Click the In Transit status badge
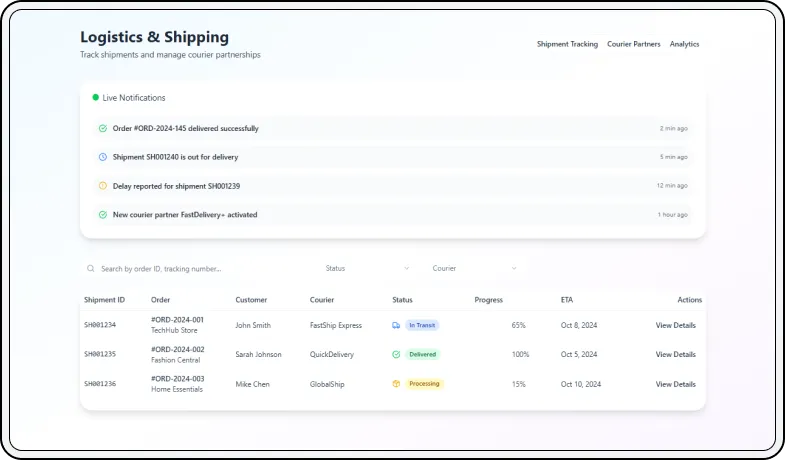This screenshot has width=785, height=460. click(x=422, y=325)
